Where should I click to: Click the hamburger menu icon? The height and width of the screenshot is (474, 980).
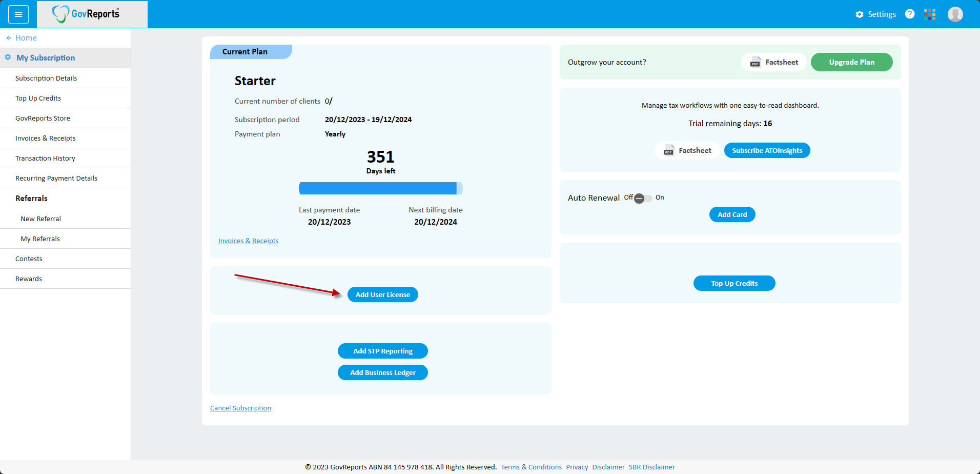click(x=18, y=14)
